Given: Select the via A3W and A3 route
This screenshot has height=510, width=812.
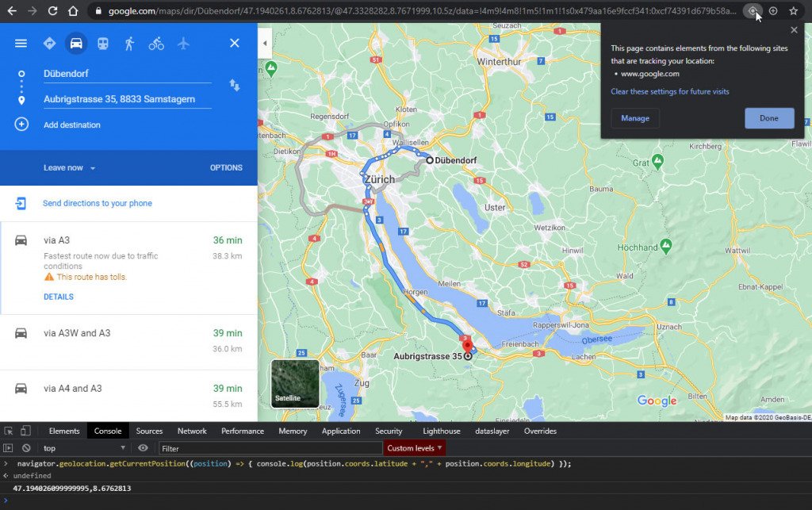Looking at the screenshot, I should pos(128,342).
